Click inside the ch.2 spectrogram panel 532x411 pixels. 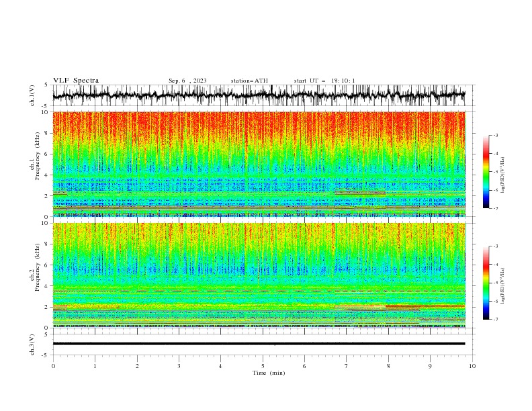click(259, 275)
